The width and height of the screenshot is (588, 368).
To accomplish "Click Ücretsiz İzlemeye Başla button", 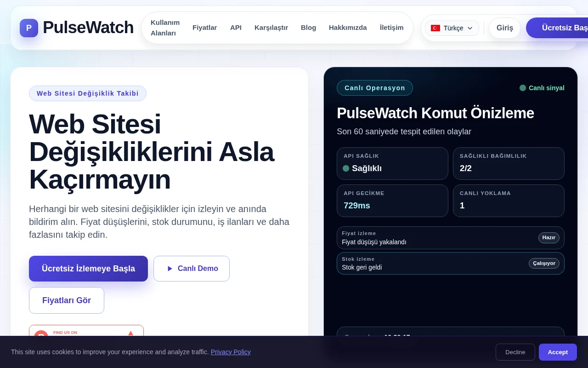I will tap(88, 269).
